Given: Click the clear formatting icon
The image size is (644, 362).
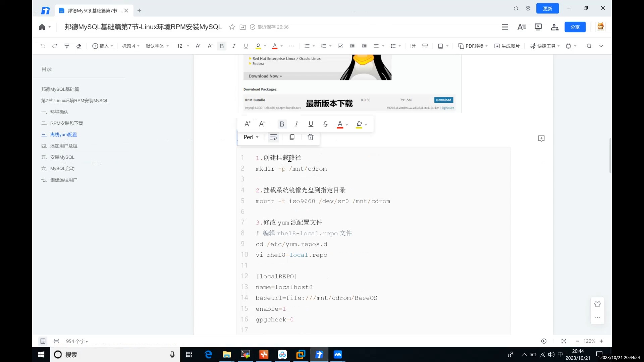Looking at the screenshot, I should (x=79, y=46).
